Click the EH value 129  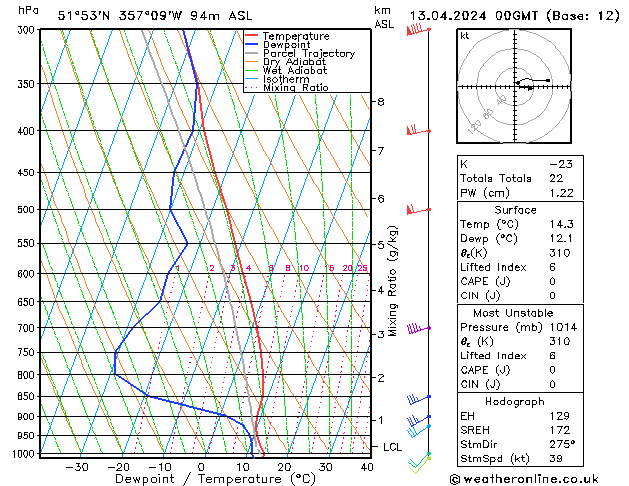(x=560, y=416)
